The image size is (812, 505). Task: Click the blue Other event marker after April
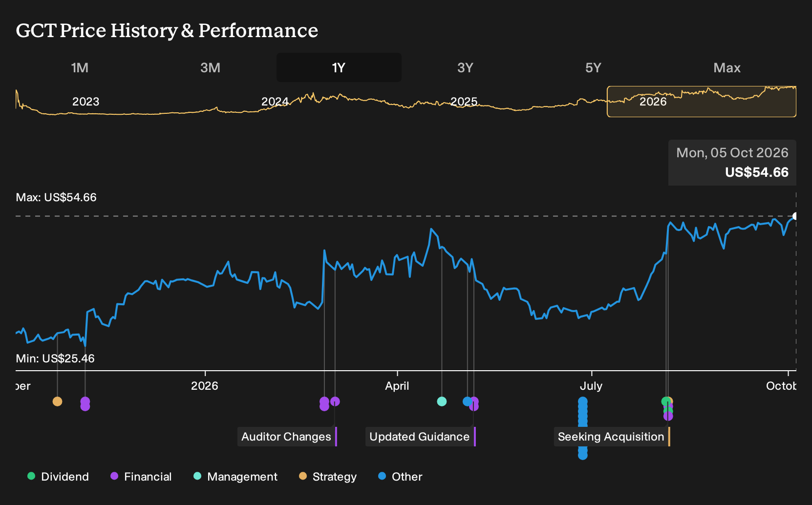point(467,401)
